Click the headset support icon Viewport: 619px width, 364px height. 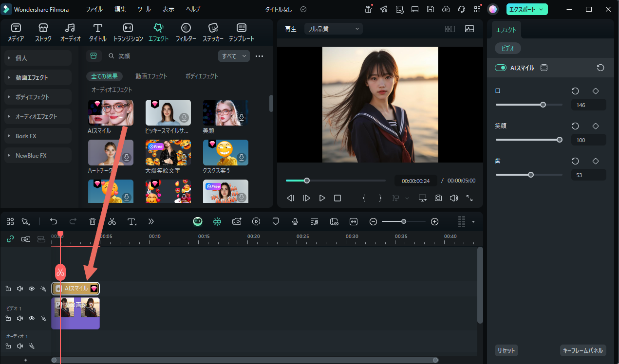pos(462,9)
